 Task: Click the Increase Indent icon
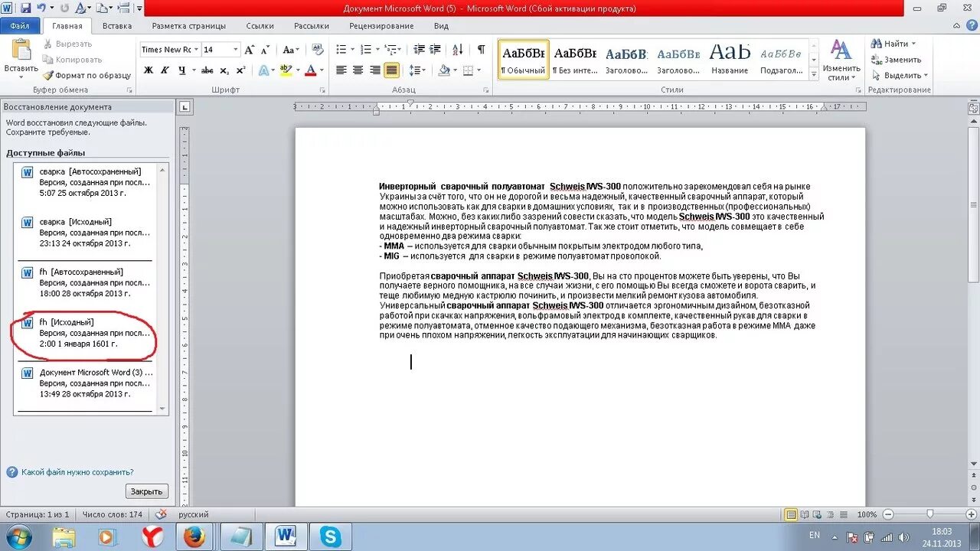pyautogui.click(x=436, y=50)
